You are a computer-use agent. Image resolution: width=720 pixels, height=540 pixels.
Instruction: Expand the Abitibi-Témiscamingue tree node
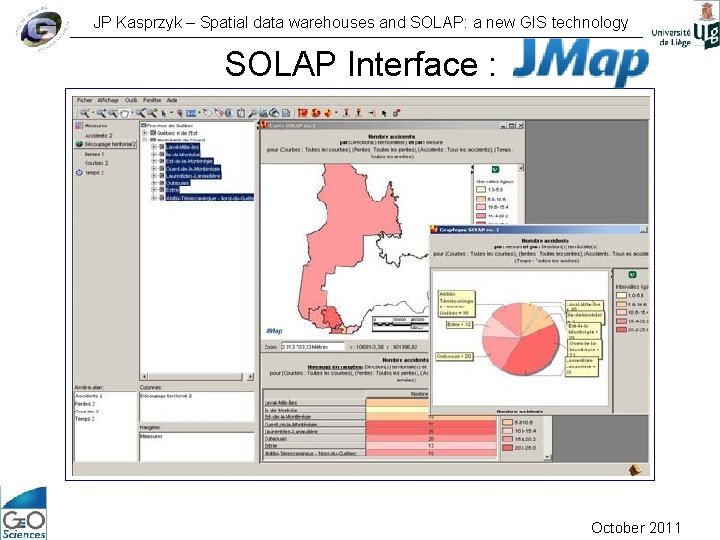(154, 197)
